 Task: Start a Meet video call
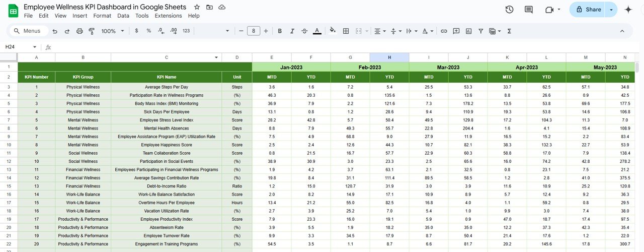point(548,10)
